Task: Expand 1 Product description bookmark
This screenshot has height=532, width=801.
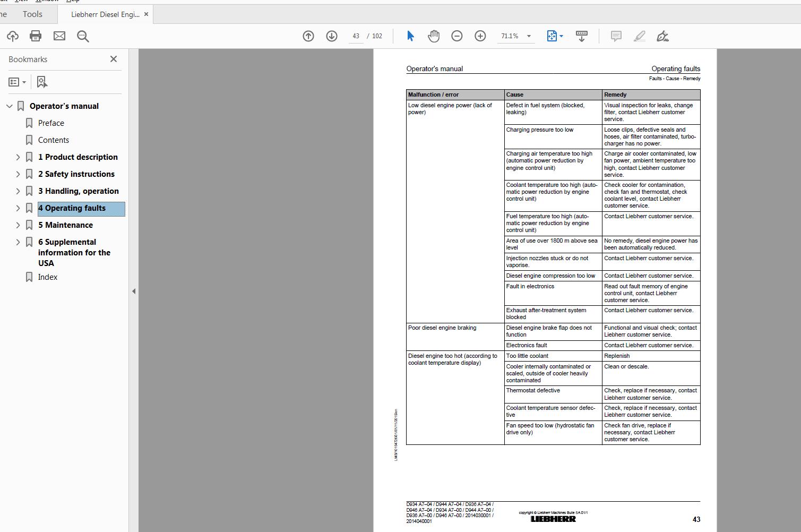Action: pyautogui.click(x=18, y=157)
